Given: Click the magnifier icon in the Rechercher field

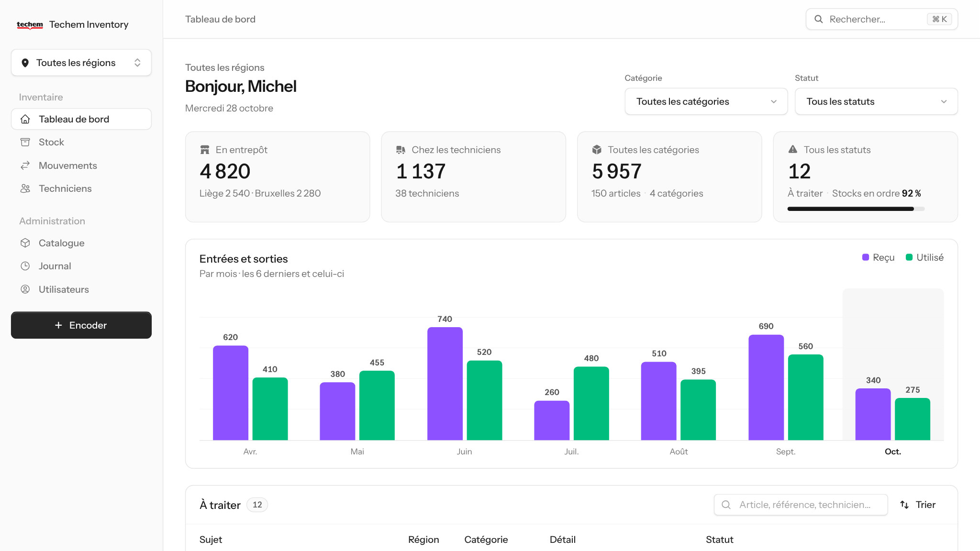Looking at the screenshot, I should pos(819,19).
